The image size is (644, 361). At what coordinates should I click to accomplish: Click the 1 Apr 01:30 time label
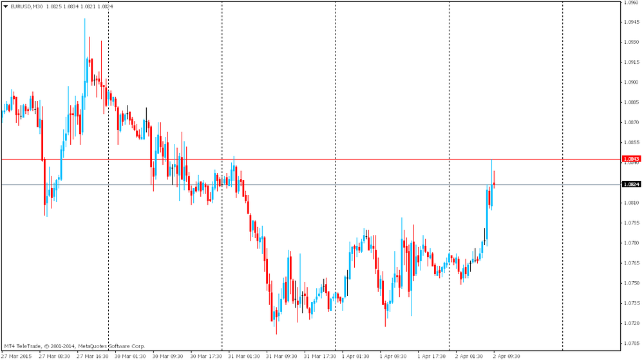coord(356,356)
